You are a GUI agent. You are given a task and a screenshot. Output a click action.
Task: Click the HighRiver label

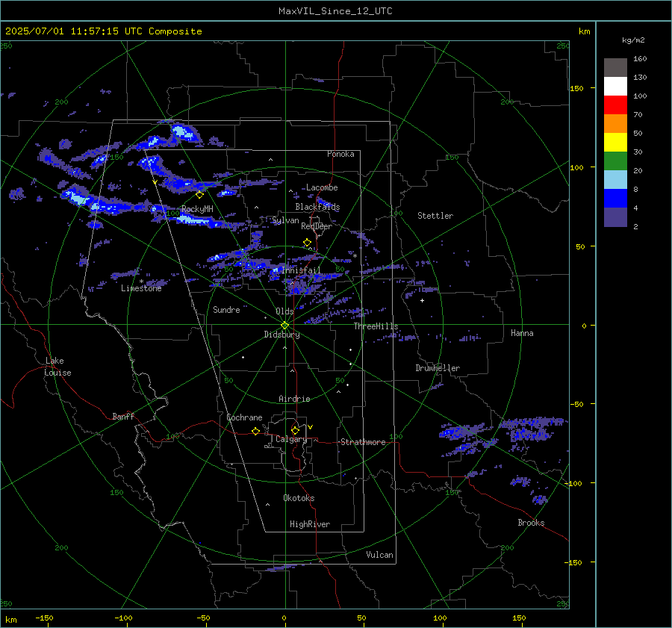[310, 524]
